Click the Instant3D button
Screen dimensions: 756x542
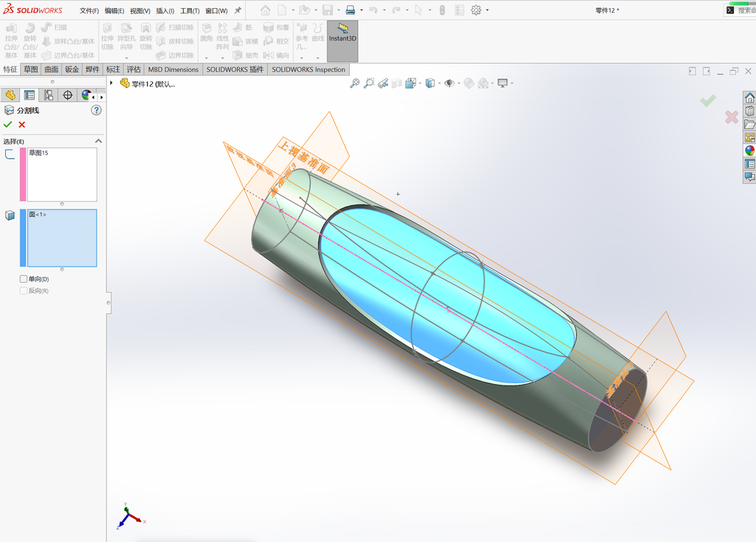coord(343,41)
